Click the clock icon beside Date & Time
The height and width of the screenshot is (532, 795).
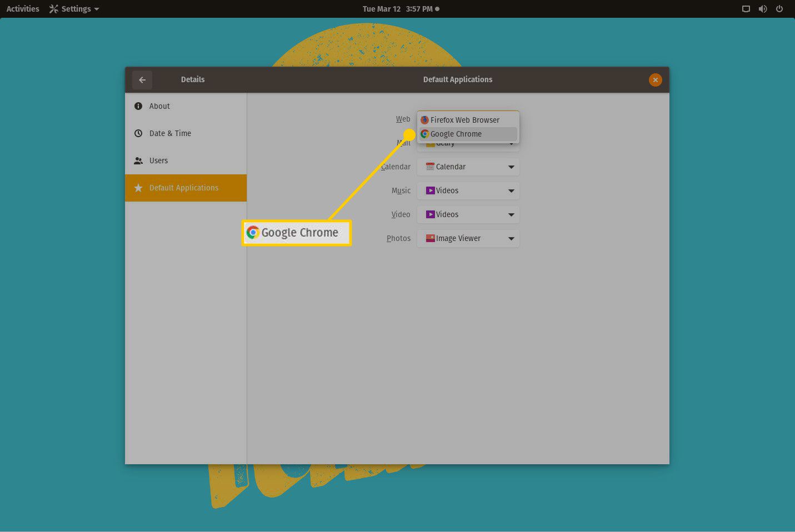[x=138, y=133]
